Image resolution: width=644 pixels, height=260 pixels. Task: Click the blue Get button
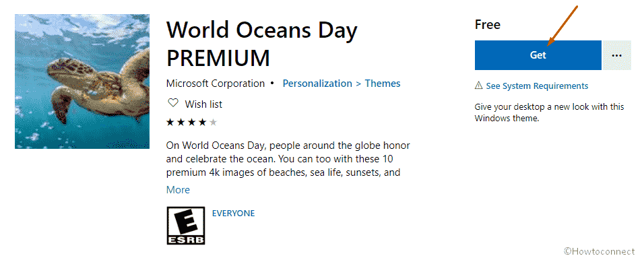click(x=538, y=55)
